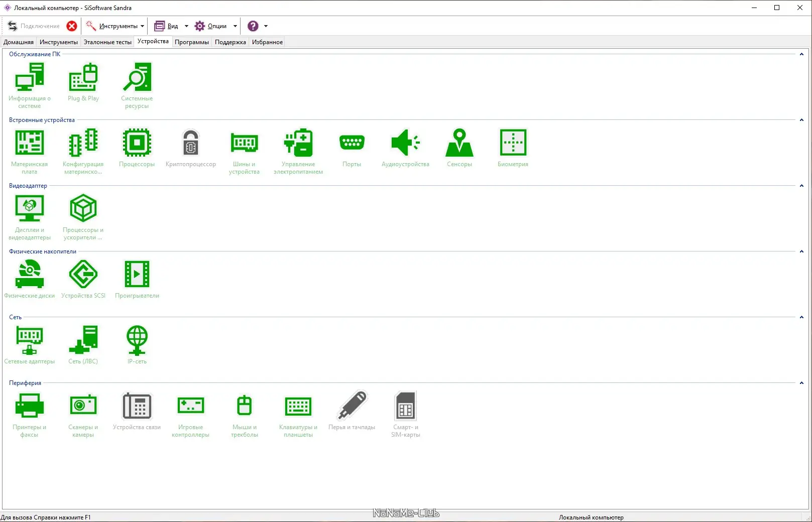This screenshot has width=812, height=522.
Task: Open the Аудиоустройства module
Action: (x=406, y=148)
